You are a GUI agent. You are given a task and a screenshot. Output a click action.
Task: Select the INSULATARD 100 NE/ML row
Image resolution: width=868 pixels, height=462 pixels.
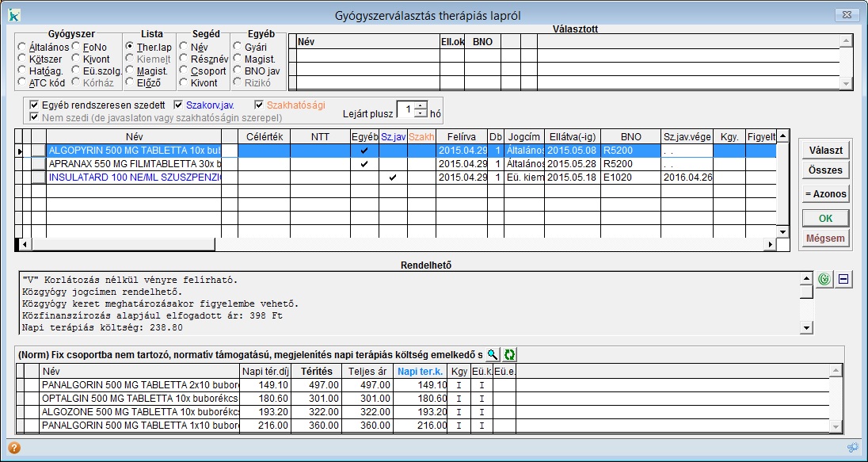pos(133,178)
